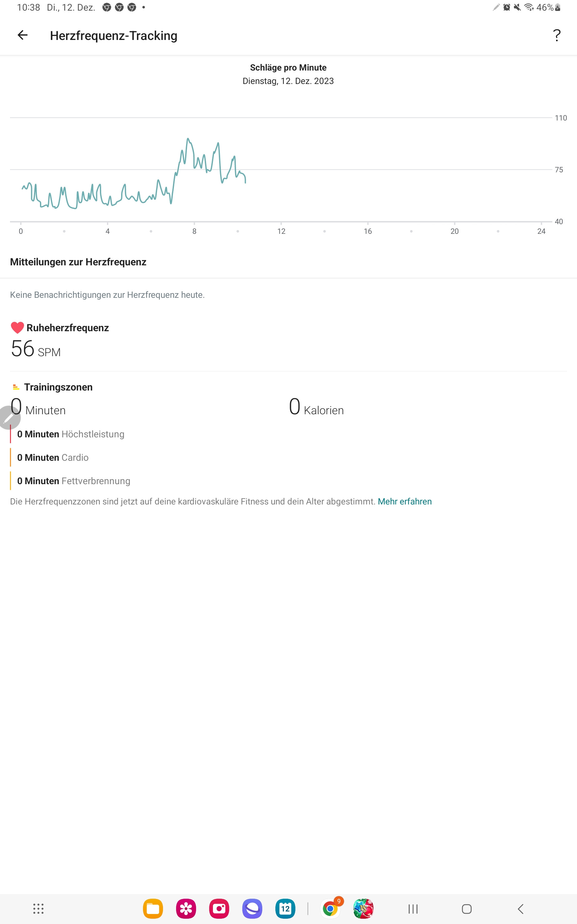Tap the recent apps navigation button
Viewport: 577px width, 924px height.
(413, 909)
